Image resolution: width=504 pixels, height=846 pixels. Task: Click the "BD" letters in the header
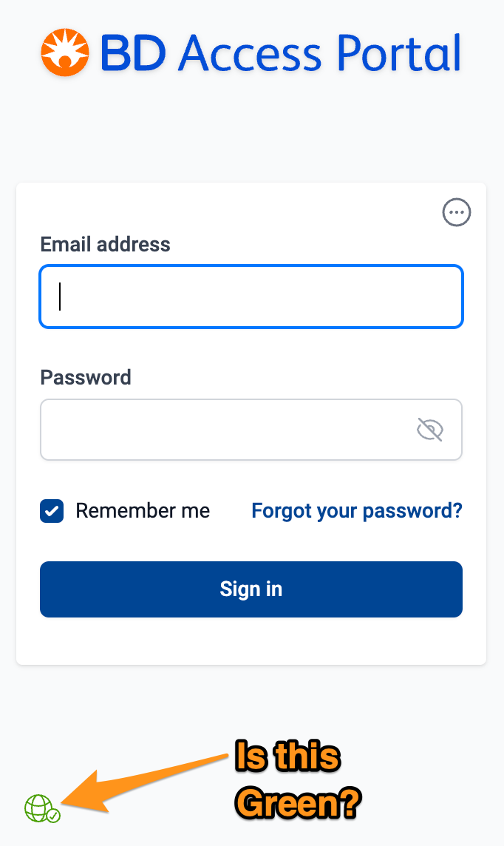coord(133,53)
